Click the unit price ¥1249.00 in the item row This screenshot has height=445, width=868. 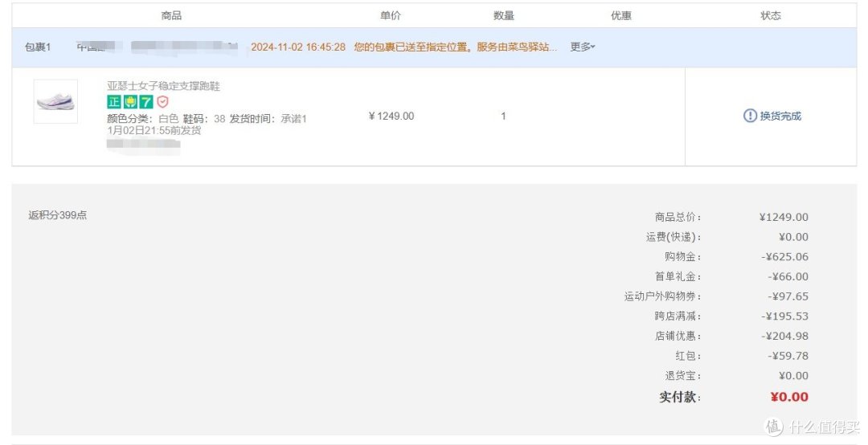click(391, 116)
